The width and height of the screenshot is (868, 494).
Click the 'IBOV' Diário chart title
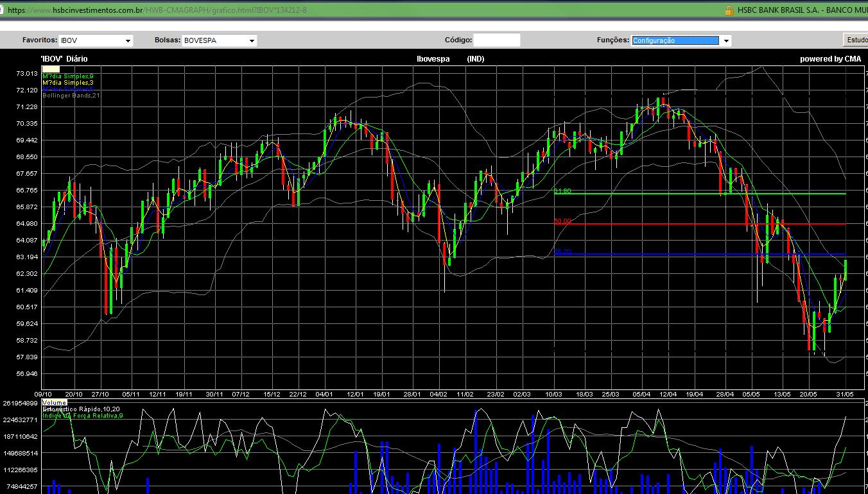(64, 59)
